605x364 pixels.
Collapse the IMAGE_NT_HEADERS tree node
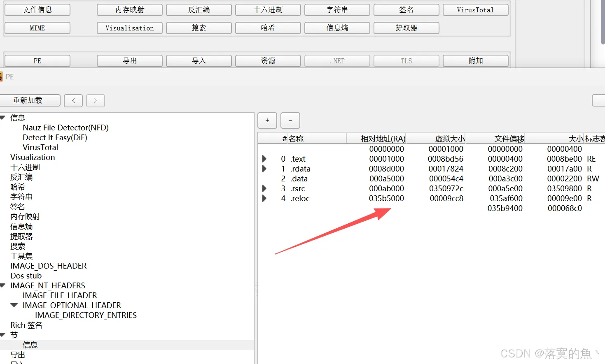[x=3, y=285]
